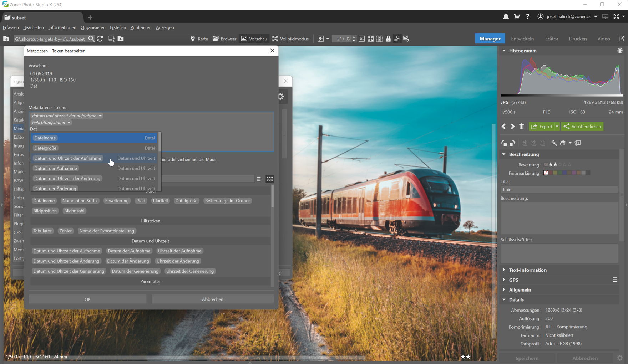Click the trash delete icon above Export

click(521, 126)
